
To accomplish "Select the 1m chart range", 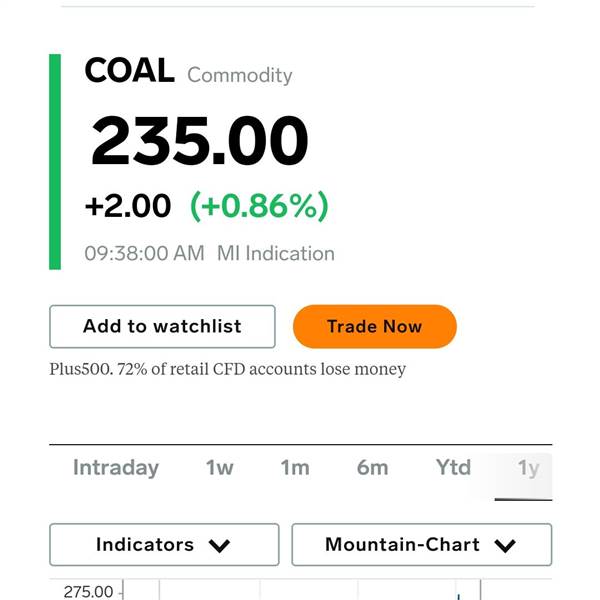I will tap(295, 468).
